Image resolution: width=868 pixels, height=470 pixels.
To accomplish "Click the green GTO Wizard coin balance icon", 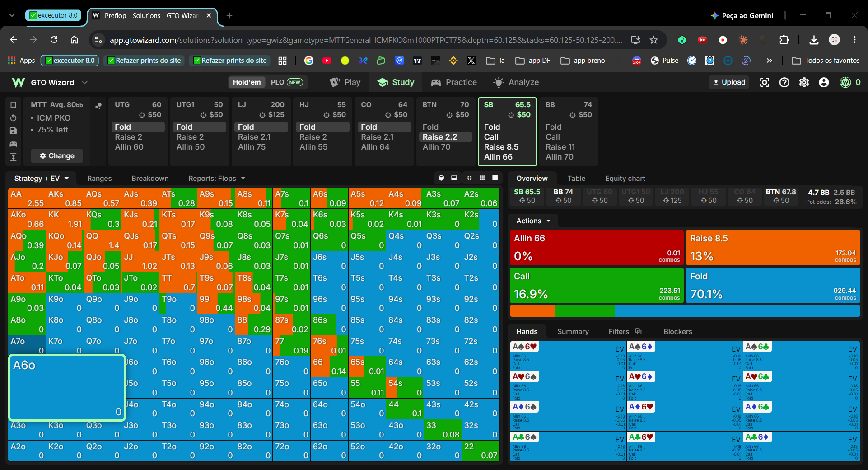I will (x=845, y=82).
